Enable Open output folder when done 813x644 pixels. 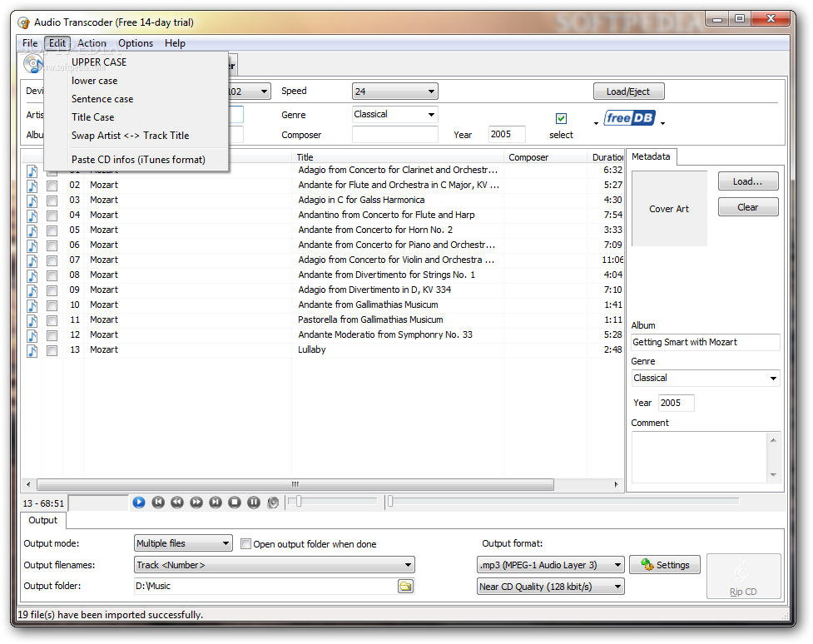coord(245,544)
